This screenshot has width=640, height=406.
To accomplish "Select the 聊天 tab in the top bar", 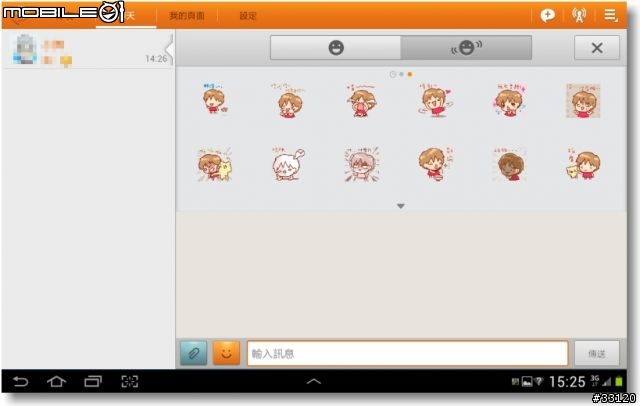I will click(x=126, y=16).
